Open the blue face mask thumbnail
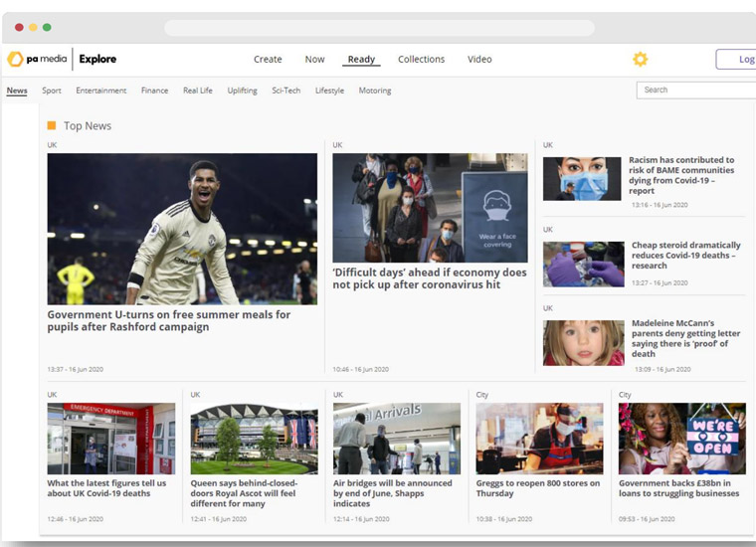756x547 pixels. click(x=582, y=178)
